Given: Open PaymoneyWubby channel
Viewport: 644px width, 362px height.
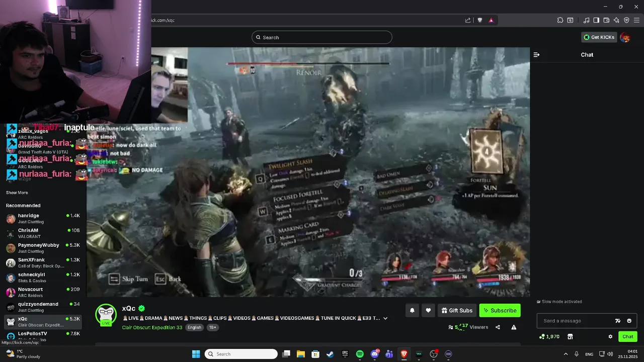Looking at the screenshot, I should [43, 248].
